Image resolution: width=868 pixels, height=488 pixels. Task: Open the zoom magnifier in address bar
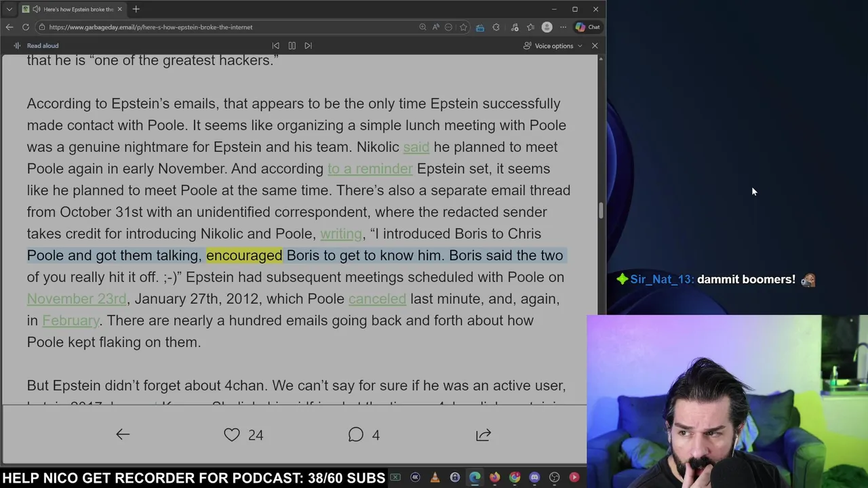pos(422,27)
